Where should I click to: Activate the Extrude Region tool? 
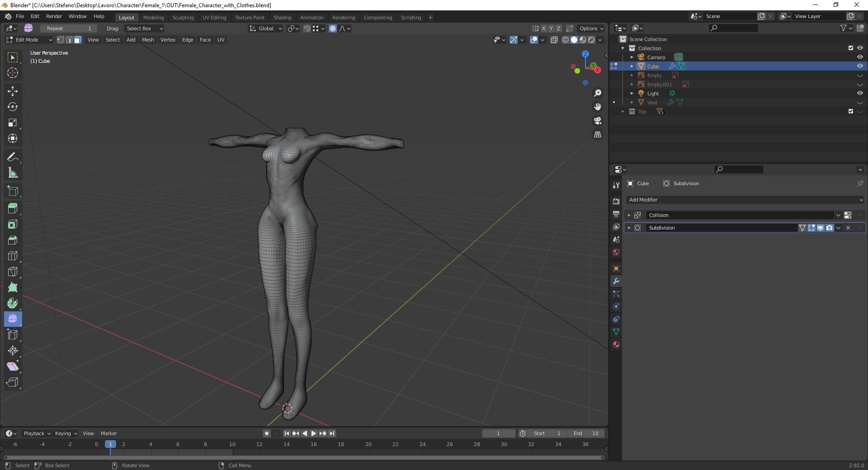click(13, 208)
